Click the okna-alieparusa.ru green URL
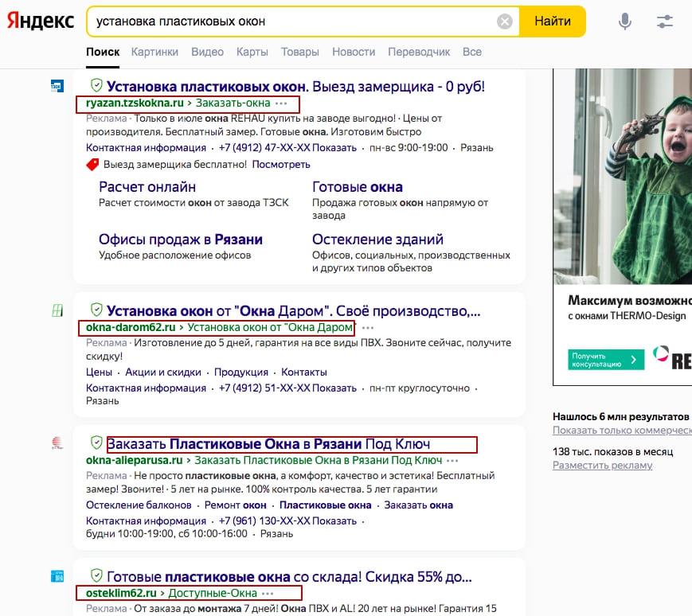This screenshot has width=692, height=616. pos(134,460)
